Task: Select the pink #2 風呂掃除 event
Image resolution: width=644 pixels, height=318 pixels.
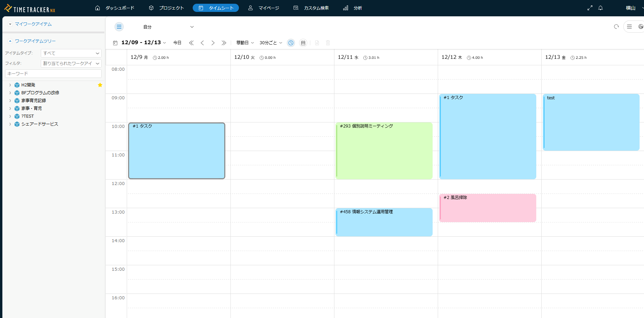Action: click(x=488, y=208)
